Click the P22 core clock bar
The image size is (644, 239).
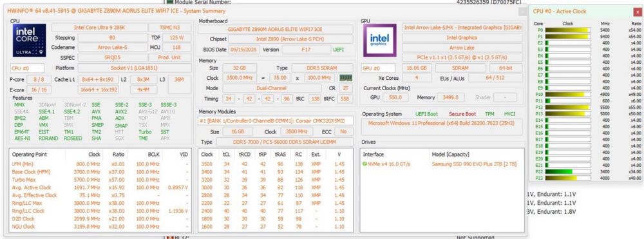point(568,171)
